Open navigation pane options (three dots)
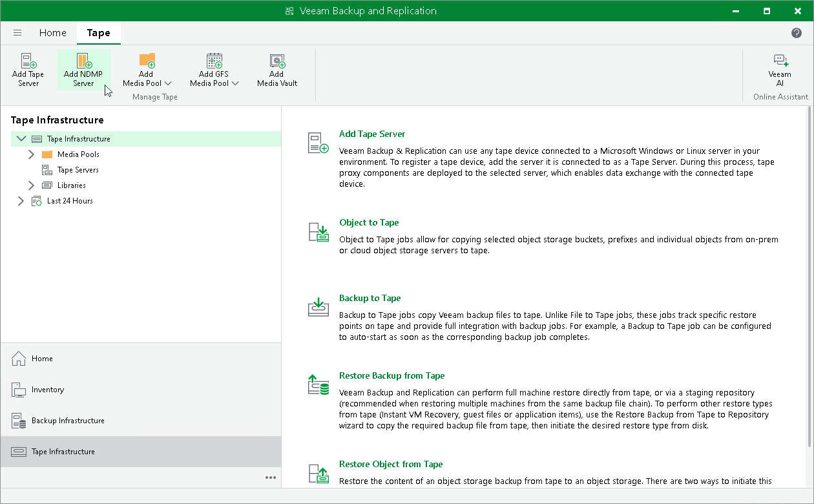 [271, 478]
